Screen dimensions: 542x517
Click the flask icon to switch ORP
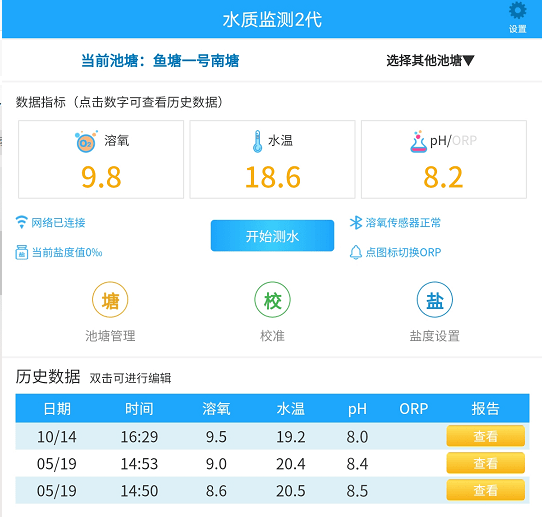click(418, 141)
